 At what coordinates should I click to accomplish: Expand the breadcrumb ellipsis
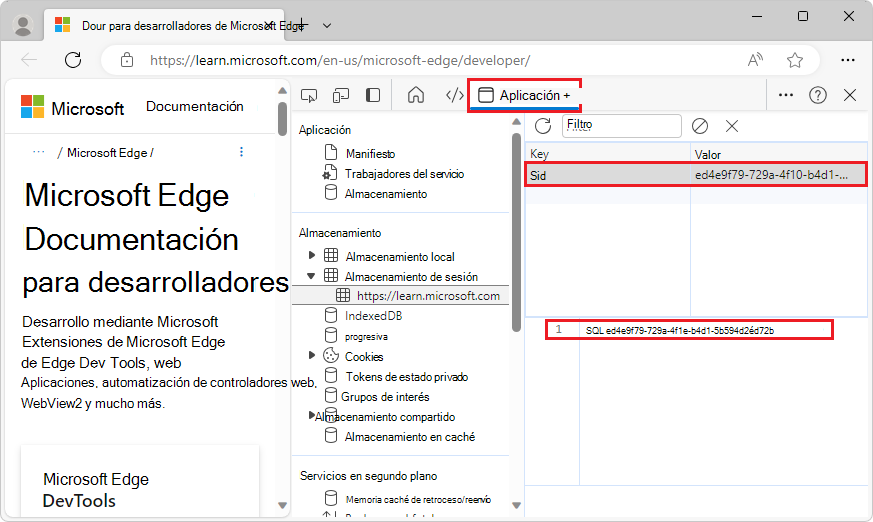pyautogui.click(x=38, y=152)
